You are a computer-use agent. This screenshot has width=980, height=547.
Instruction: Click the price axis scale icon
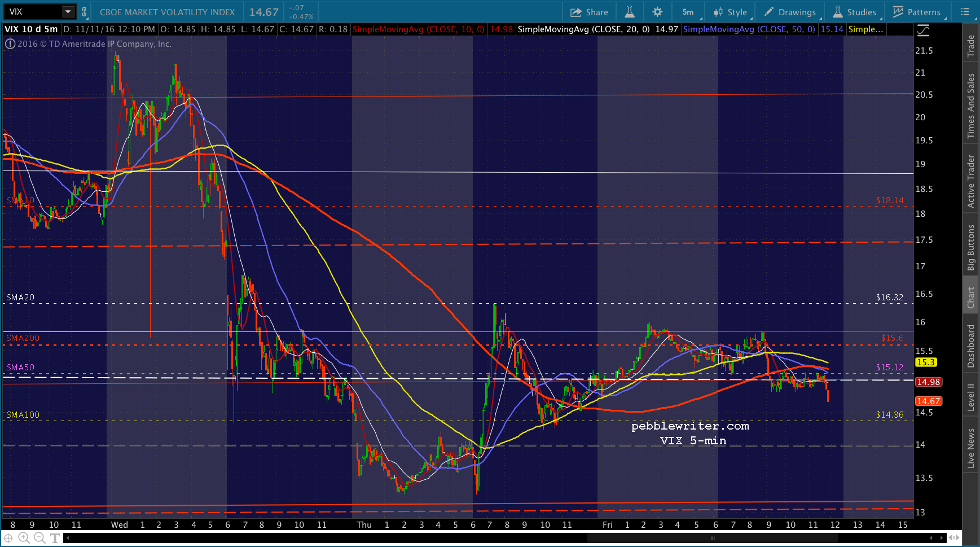(923, 30)
